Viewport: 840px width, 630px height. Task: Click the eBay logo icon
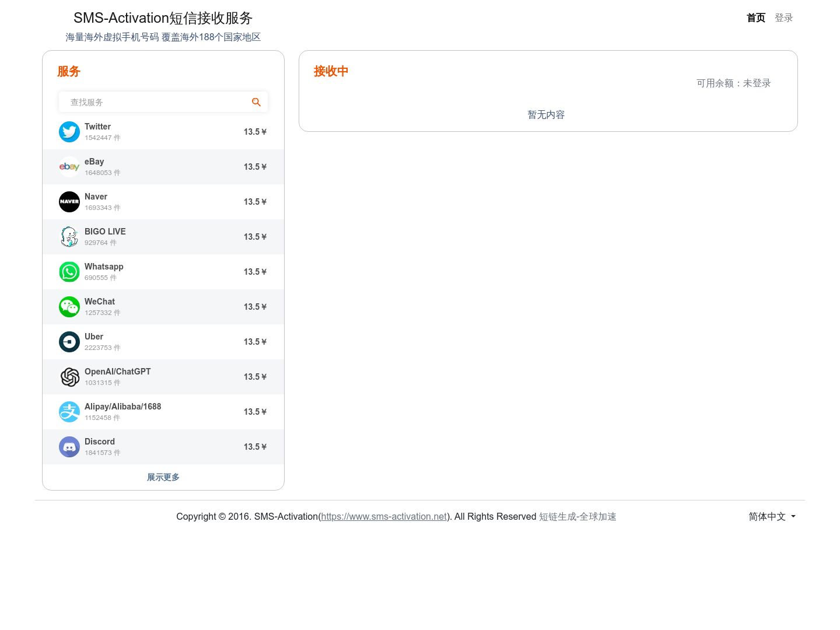pyautogui.click(x=69, y=167)
